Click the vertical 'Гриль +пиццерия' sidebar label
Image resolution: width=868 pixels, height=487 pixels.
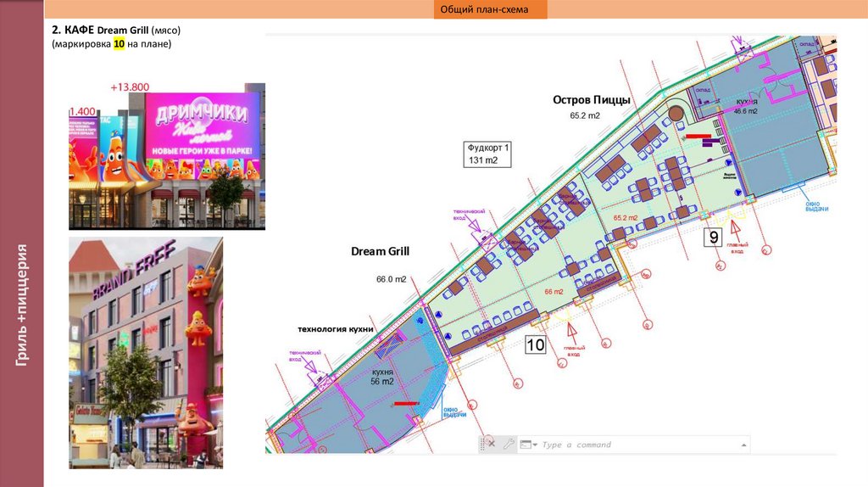[x=21, y=305]
